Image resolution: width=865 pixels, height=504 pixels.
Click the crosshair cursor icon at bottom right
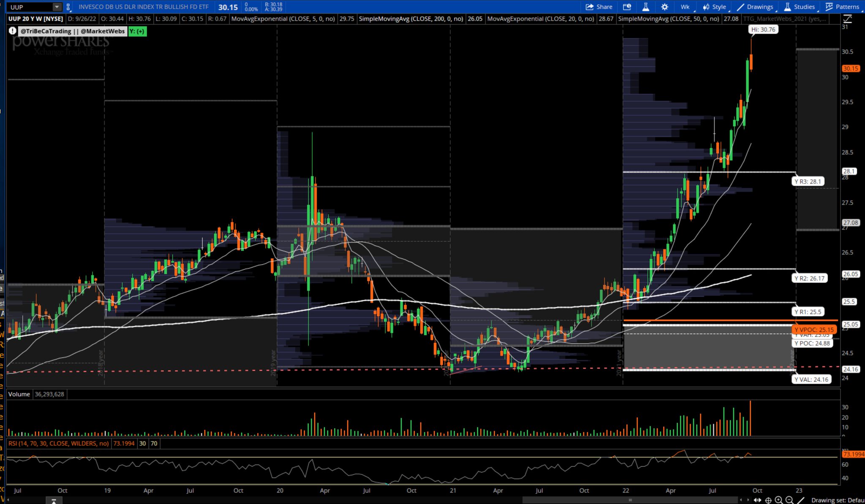pos(768,500)
